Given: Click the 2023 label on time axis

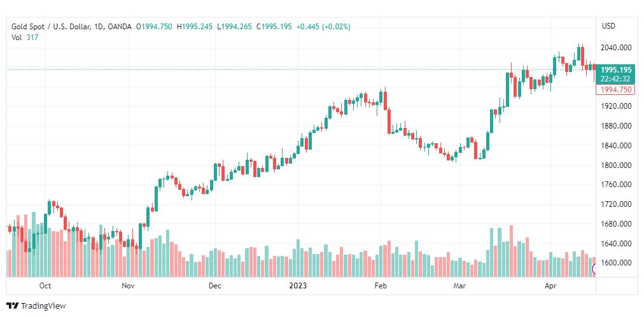Looking at the screenshot, I should [x=298, y=286].
